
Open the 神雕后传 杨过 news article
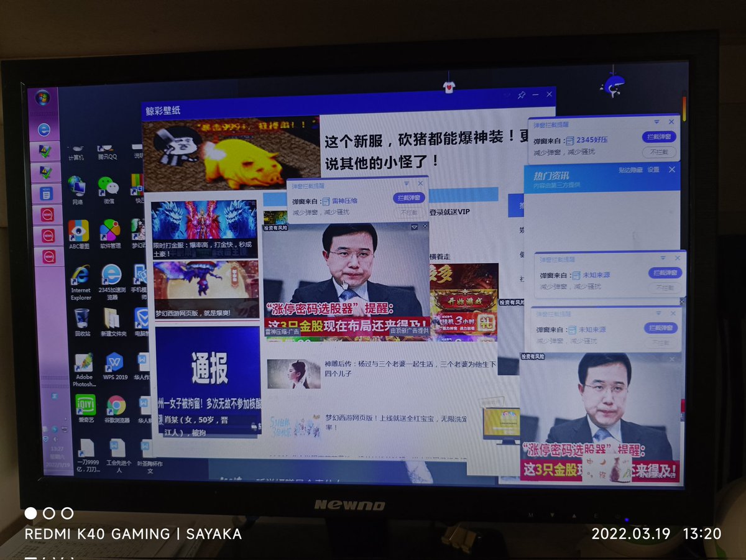[410, 369]
